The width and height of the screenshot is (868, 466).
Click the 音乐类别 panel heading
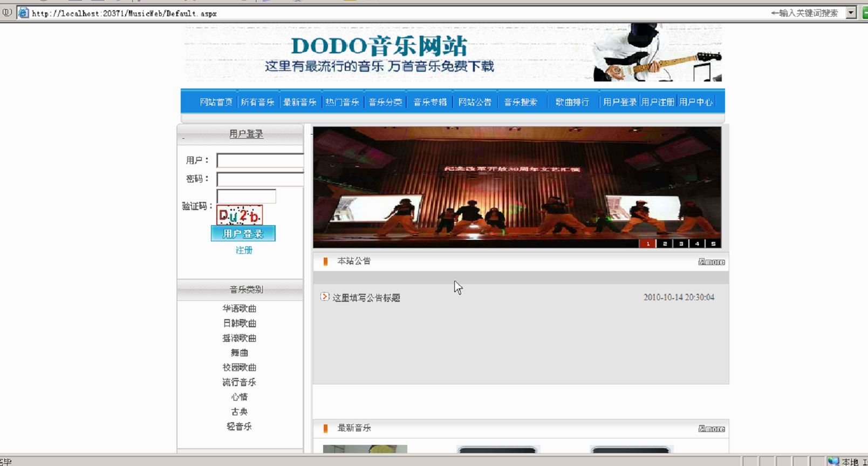point(246,289)
